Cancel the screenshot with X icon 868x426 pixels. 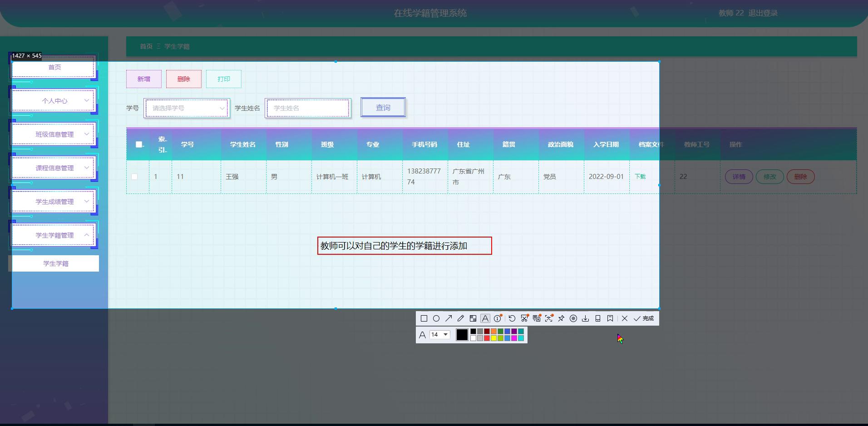tap(625, 318)
